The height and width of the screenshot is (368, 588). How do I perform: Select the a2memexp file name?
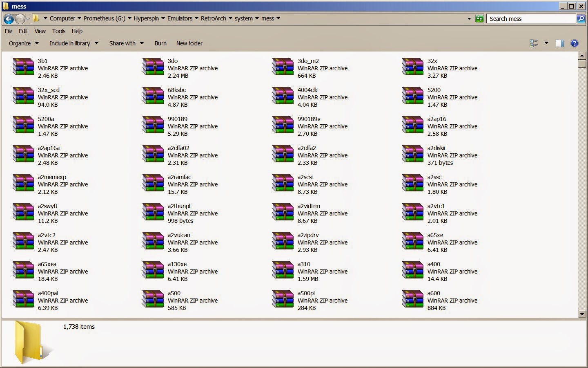52,177
